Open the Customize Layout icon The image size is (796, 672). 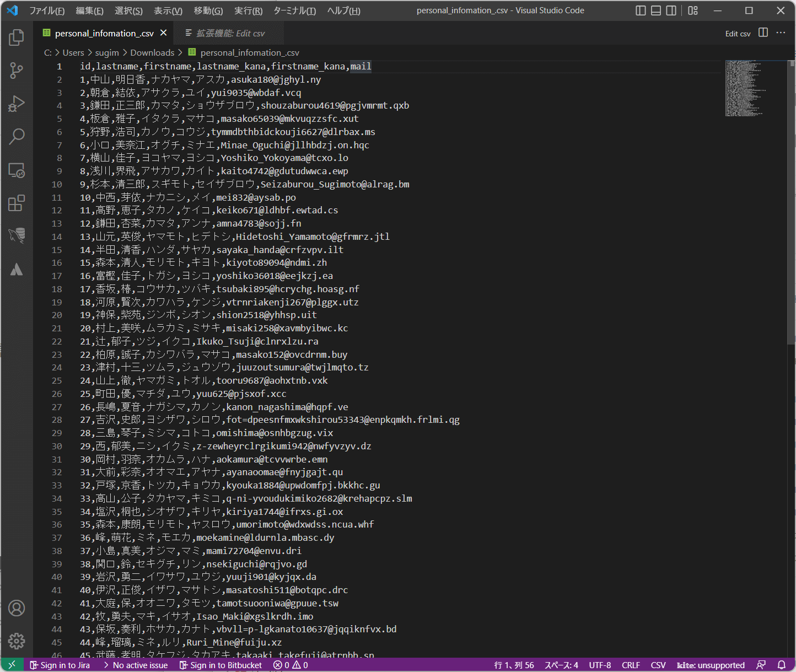(693, 10)
